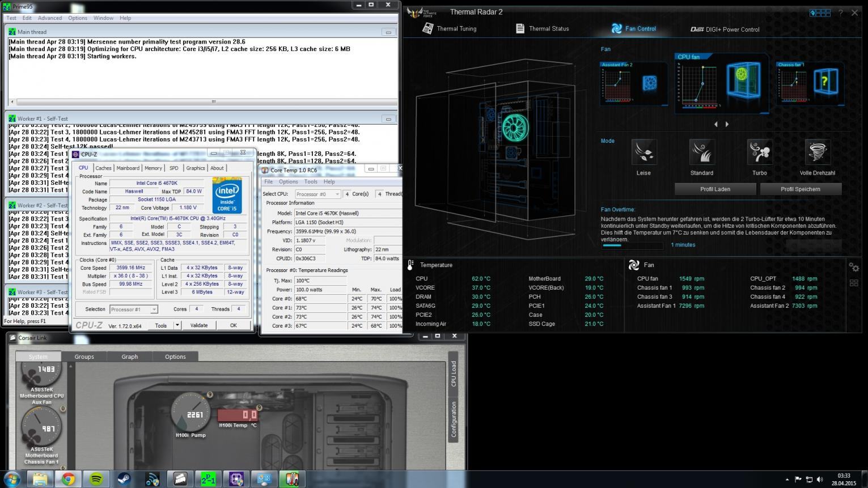
Task: Open the Advanced menu in Prime95
Action: point(50,18)
